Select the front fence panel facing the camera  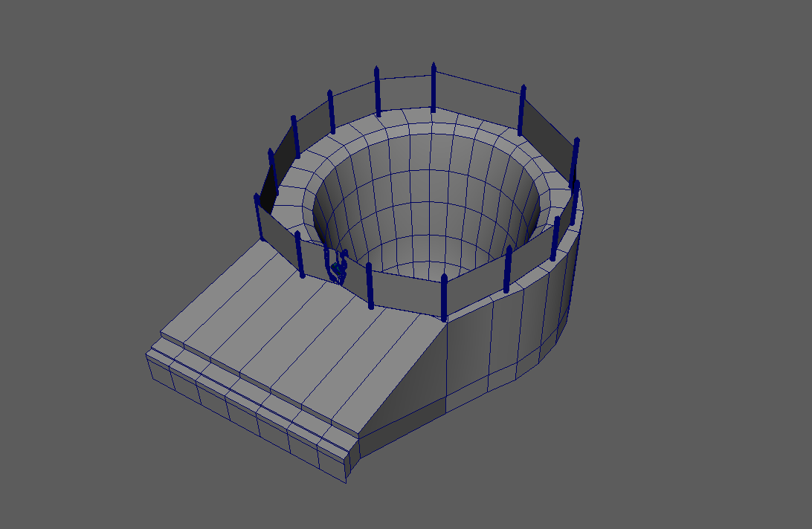[406, 291]
